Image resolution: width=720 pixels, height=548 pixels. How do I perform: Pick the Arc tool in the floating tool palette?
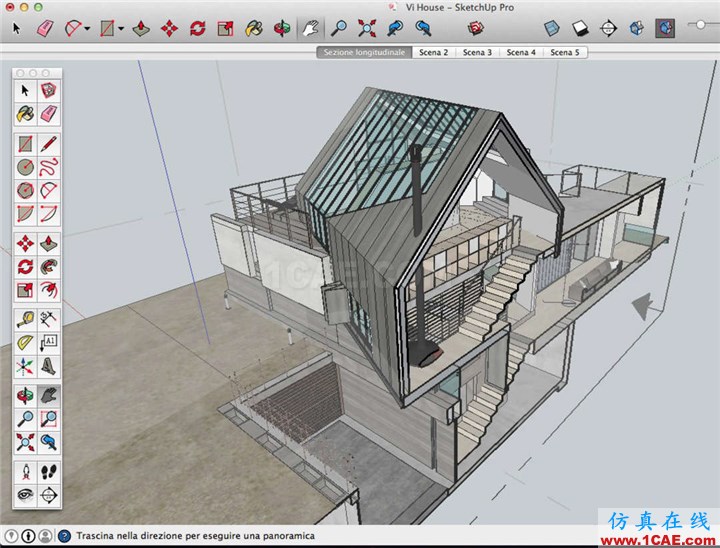49,190
